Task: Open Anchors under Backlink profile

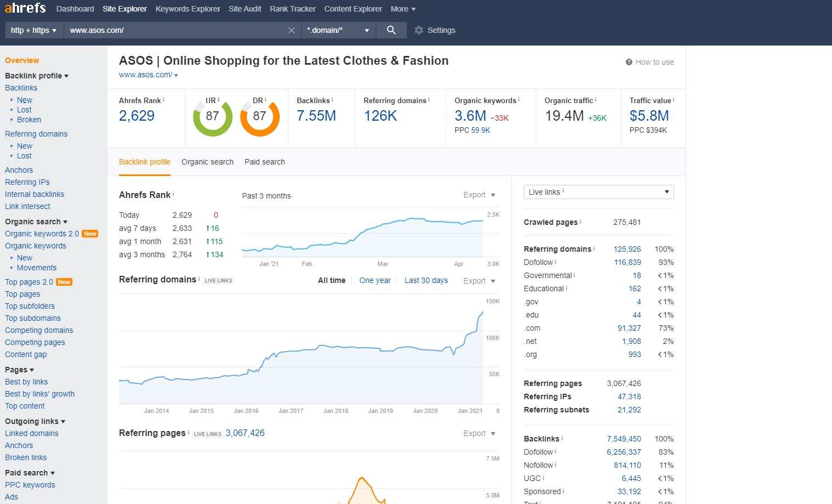Action: (19, 170)
